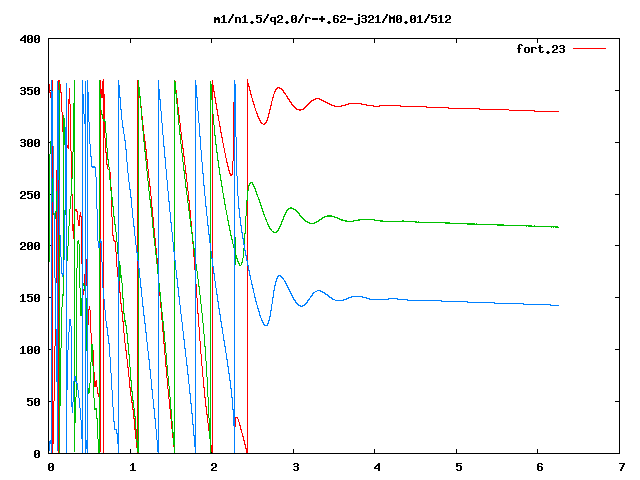
Task: Click x-axis label 3
Action: tap(296, 467)
